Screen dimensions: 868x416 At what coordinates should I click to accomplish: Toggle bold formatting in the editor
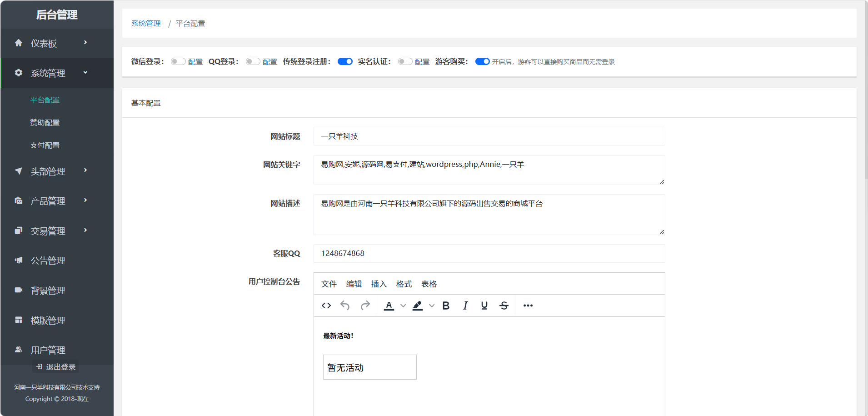446,306
